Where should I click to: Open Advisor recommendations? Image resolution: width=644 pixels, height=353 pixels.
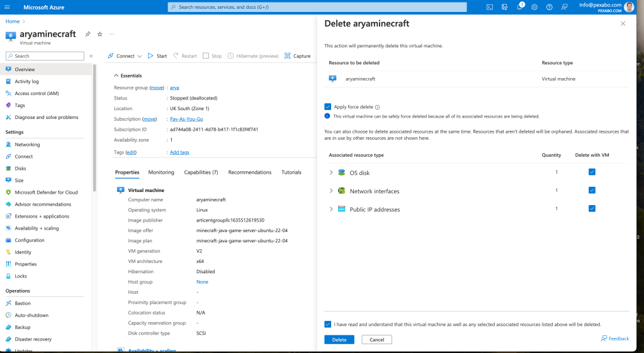[x=43, y=204]
